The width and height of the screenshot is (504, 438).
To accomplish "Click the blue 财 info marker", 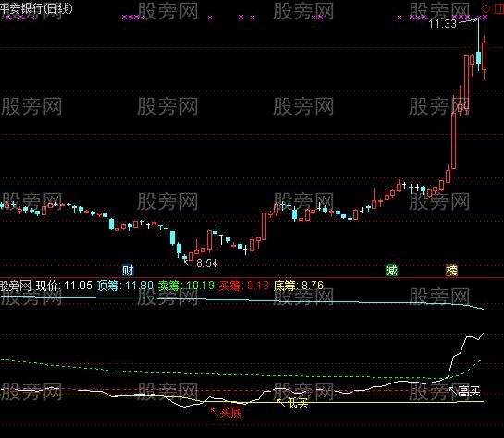I will click(x=128, y=271).
